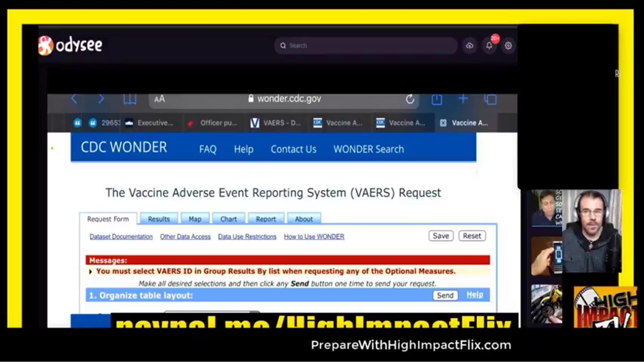
Task: Open Odysee upload cloud icon
Action: tap(469, 46)
